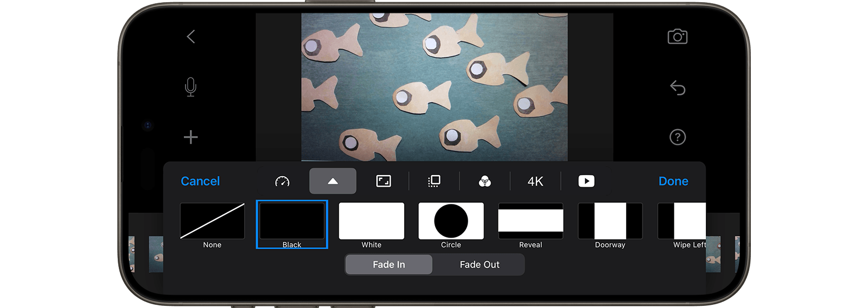The width and height of the screenshot is (868, 308).
Task: Tap the back chevron icon
Action: 190,37
